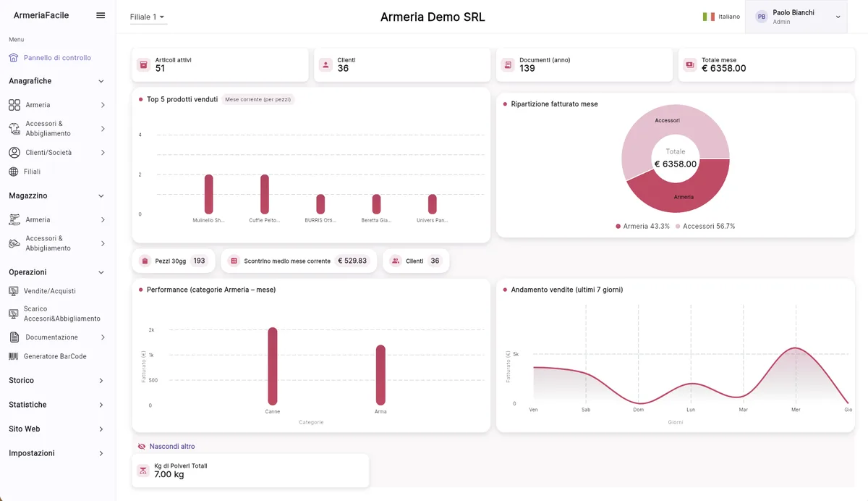The image size is (868, 501).
Task: Expand the Clienti/Società submenu chevron
Action: pyautogui.click(x=103, y=153)
